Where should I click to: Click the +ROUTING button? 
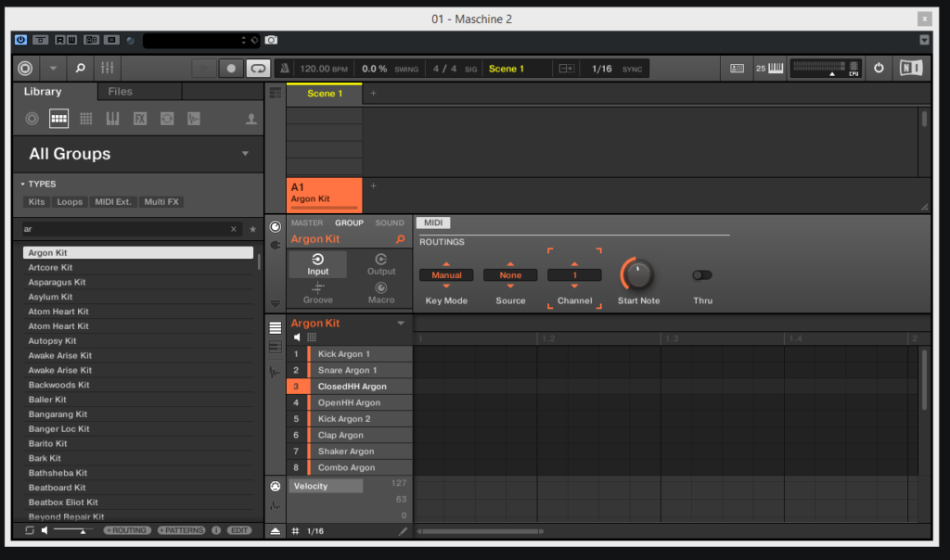(126, 530)
